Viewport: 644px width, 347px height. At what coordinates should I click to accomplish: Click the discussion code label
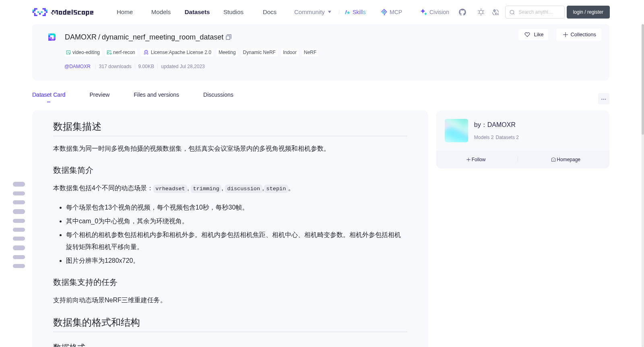pos(244,189)
